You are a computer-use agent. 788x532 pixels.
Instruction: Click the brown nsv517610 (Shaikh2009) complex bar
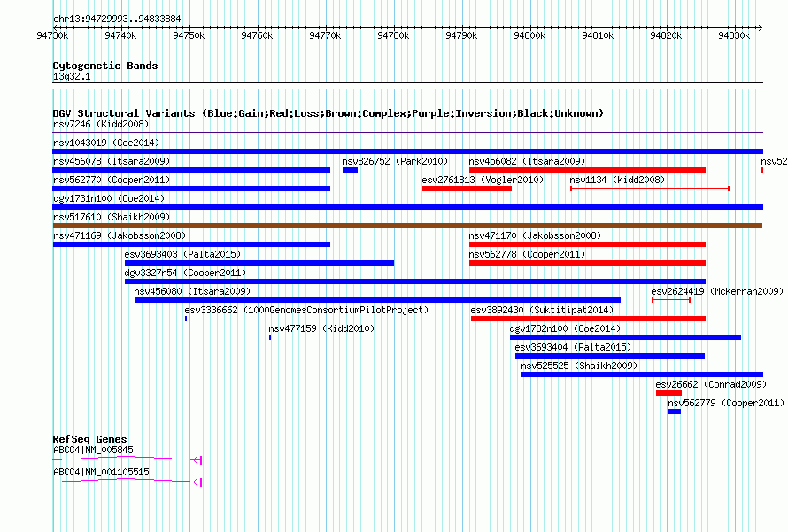(407, 226)
